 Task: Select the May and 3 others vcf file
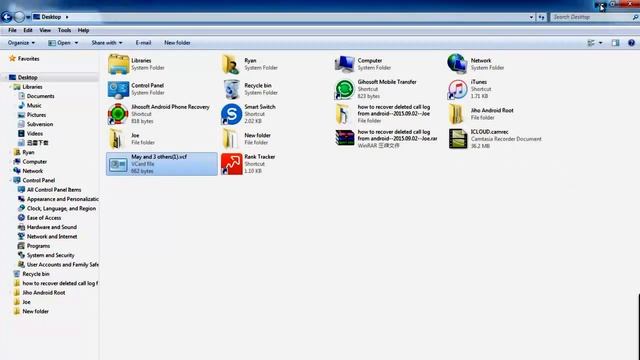[162, 164]
